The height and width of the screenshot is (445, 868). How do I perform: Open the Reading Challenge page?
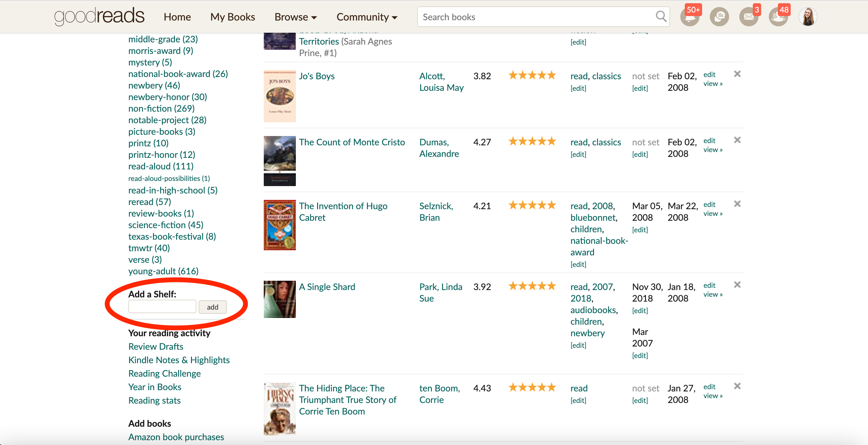tap(164, 373)
